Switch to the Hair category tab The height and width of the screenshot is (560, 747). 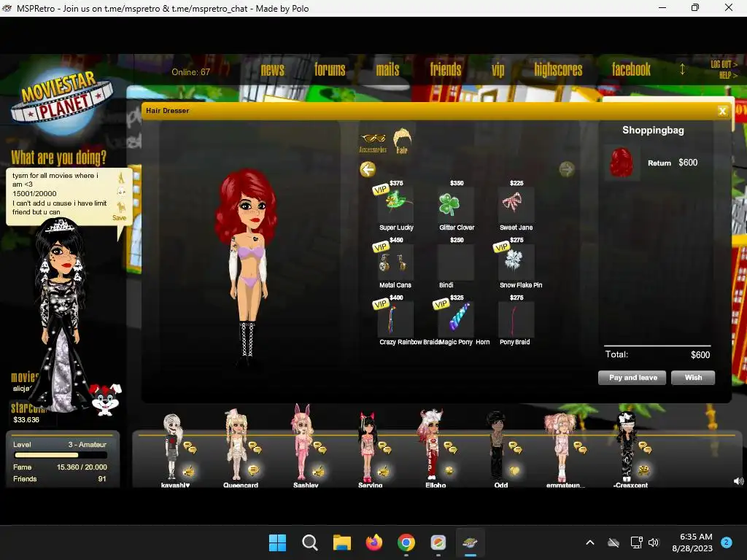tap(402, 141)
